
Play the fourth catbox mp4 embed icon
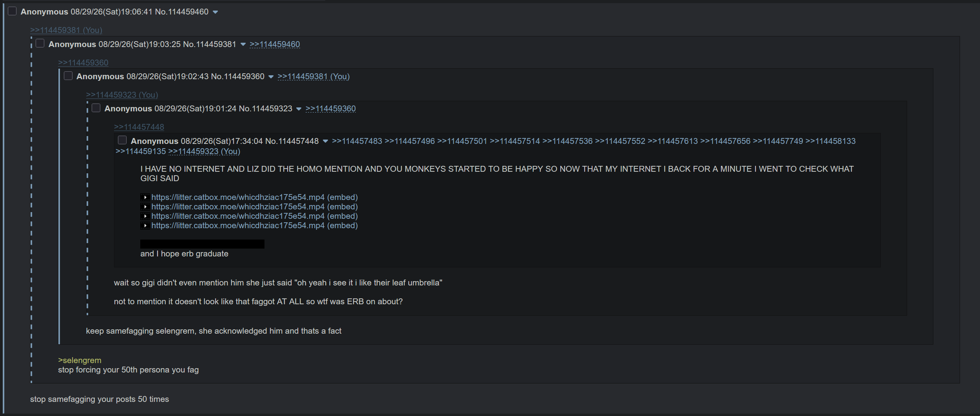(x=145, y=225)
